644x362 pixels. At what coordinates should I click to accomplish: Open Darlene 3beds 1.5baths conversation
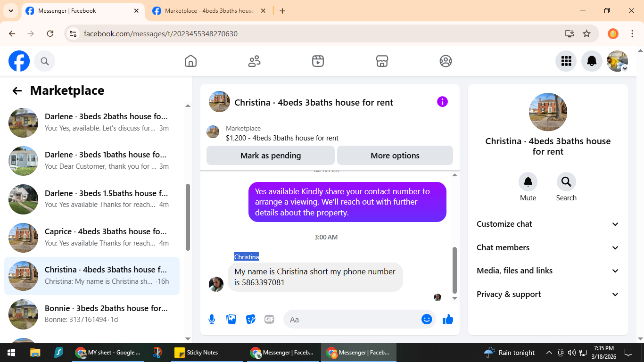92,199
